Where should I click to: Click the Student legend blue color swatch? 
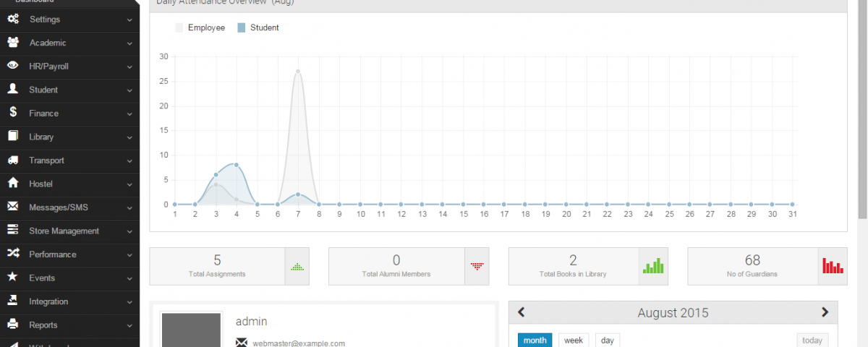pos(242,27)
